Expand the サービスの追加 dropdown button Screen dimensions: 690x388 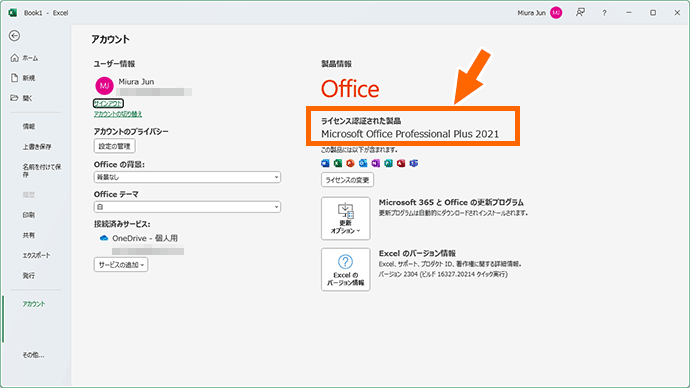(121, 265)
